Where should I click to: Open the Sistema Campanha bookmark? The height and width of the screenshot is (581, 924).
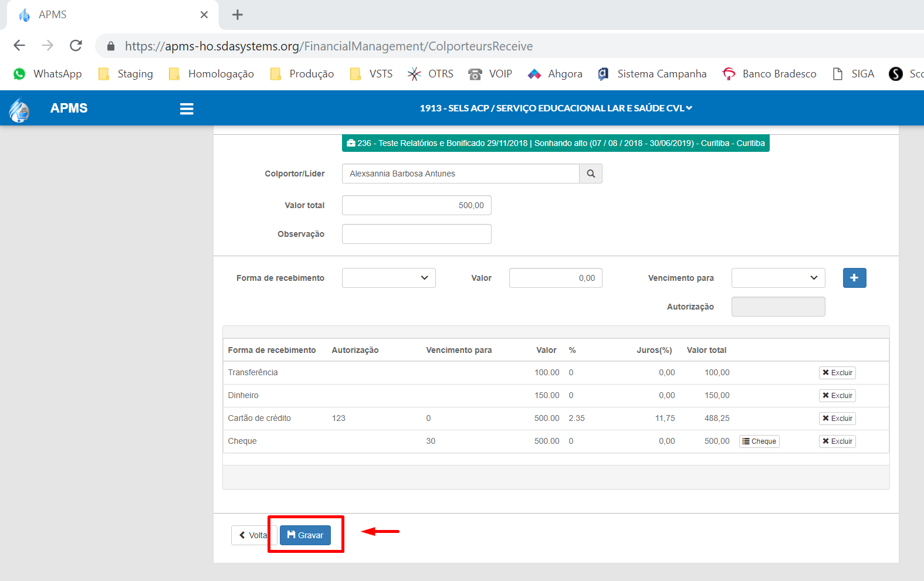652,74
